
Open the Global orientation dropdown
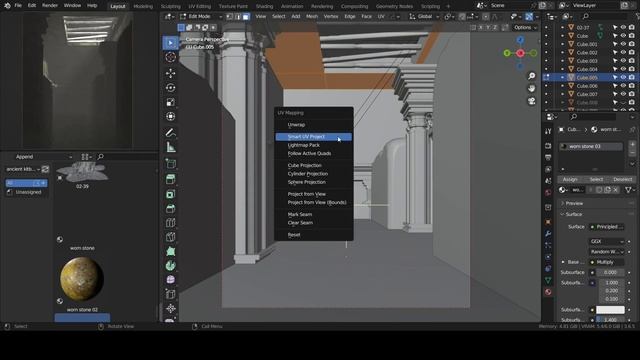(424, 17)
